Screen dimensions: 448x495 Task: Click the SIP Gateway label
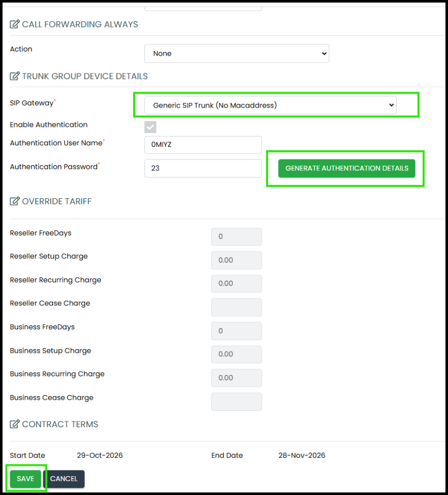32,103
